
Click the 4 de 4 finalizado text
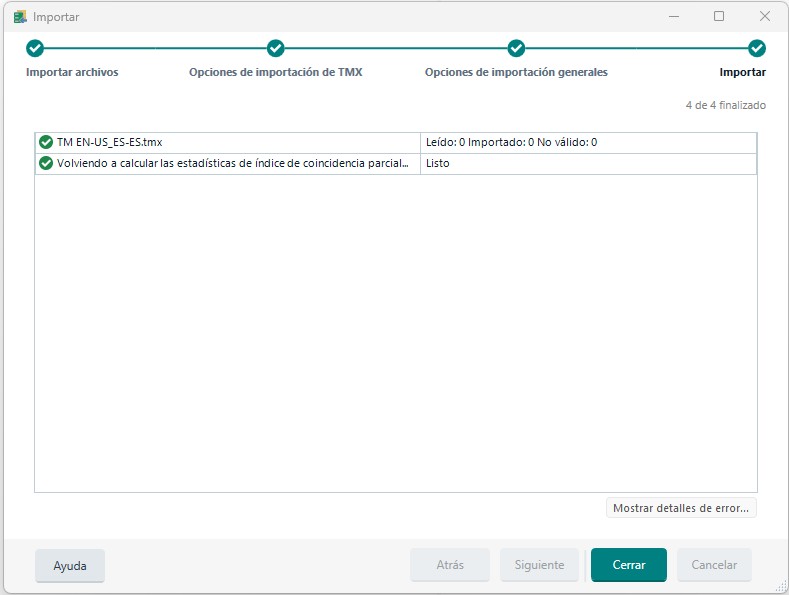(726, 105)
